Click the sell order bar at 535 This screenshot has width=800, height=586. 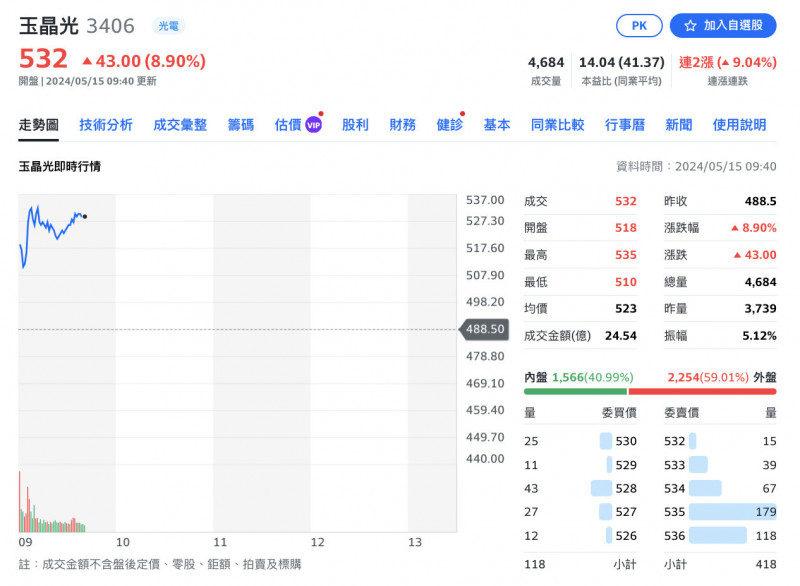732,512
